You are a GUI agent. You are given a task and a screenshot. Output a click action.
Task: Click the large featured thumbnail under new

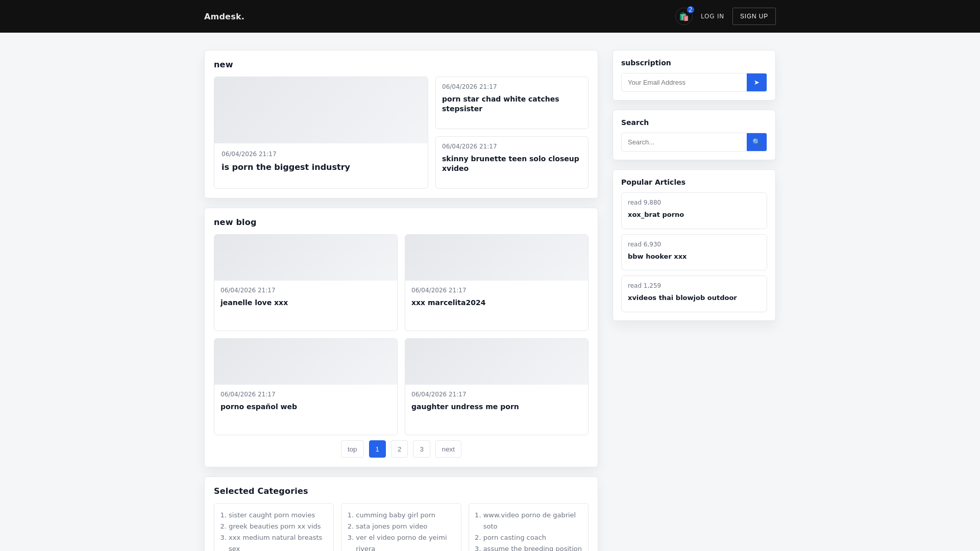(321, 110)
